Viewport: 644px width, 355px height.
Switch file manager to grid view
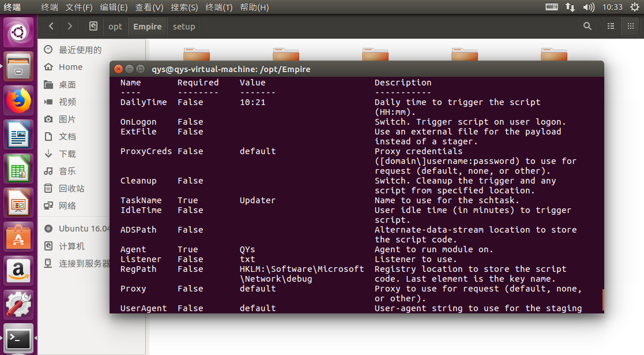[x=630, y=27]
